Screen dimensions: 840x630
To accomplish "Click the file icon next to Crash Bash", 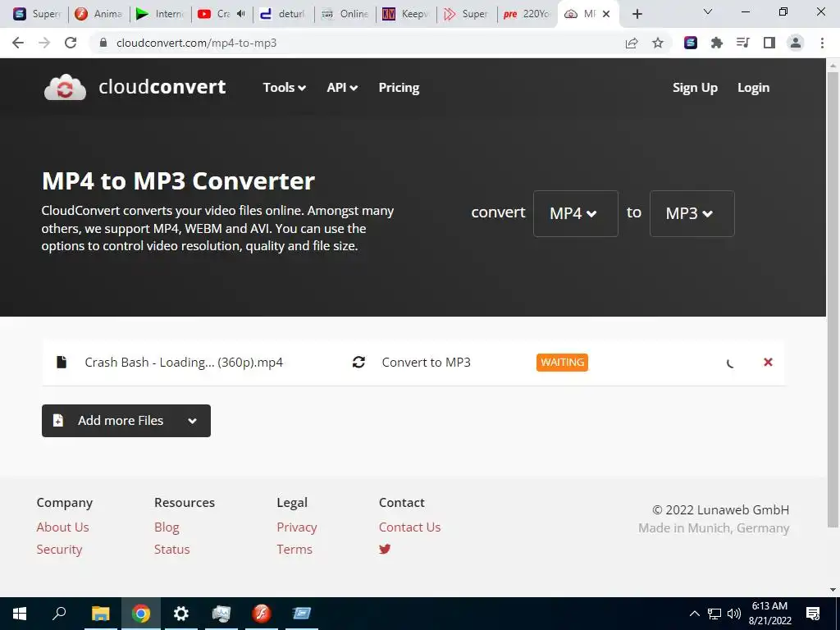I will point(62,362).
